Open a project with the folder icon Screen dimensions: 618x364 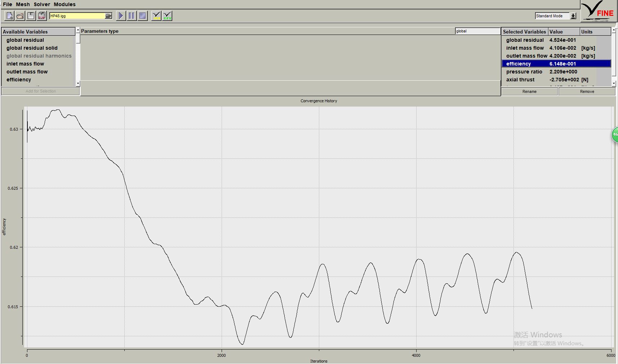pos(20,16)
